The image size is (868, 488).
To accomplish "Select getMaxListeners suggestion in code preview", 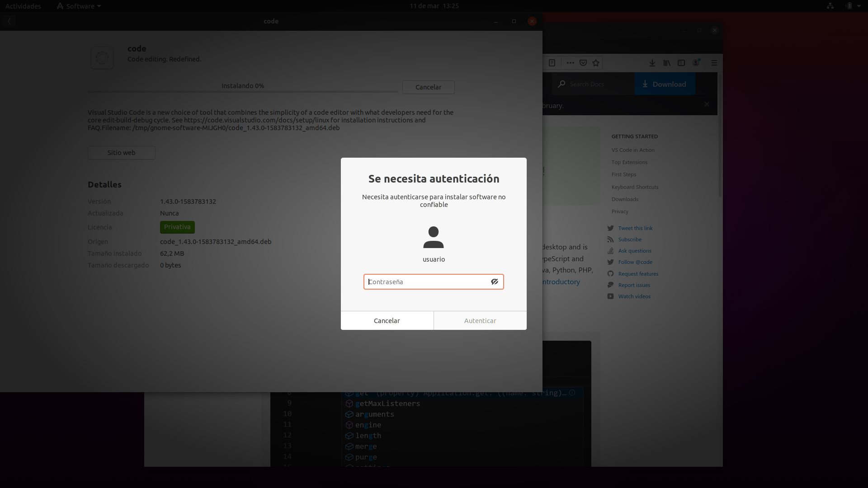I will [x=387, y=404].
